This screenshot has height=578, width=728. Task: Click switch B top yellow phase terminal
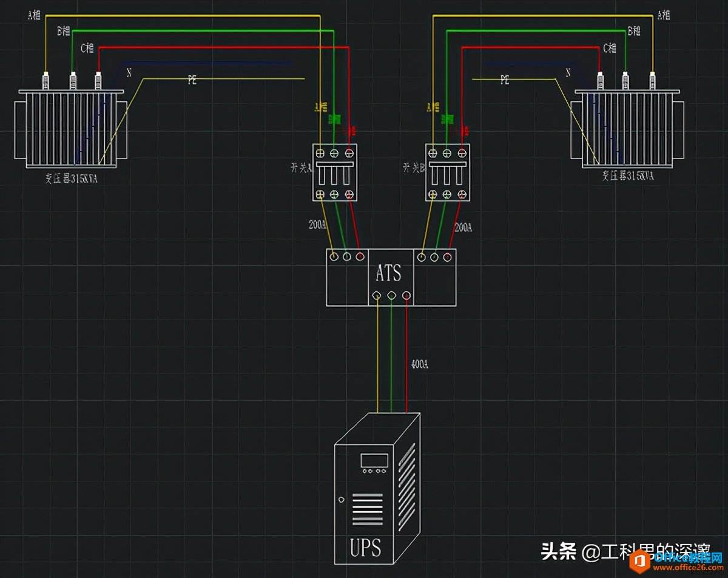click(x=433, y=154)
